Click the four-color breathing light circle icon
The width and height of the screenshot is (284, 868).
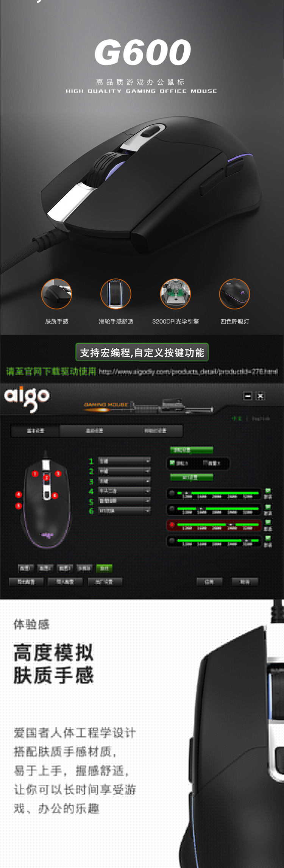click(x=235, y=294)
